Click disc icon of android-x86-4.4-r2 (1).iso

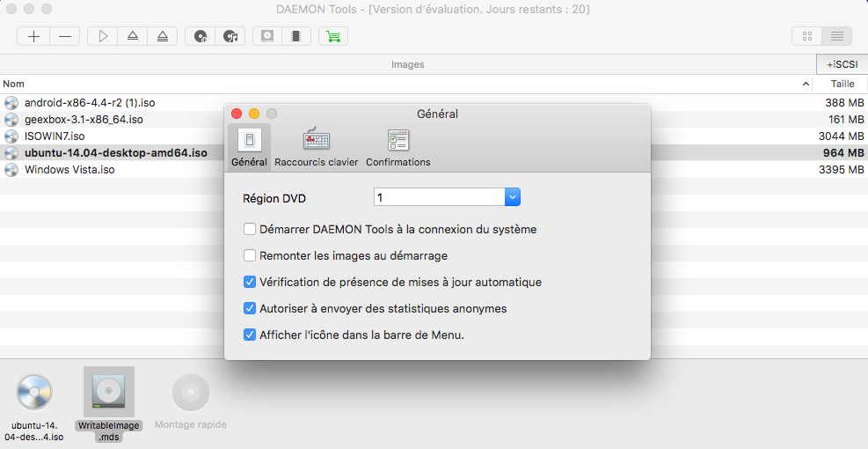(11, 102)
